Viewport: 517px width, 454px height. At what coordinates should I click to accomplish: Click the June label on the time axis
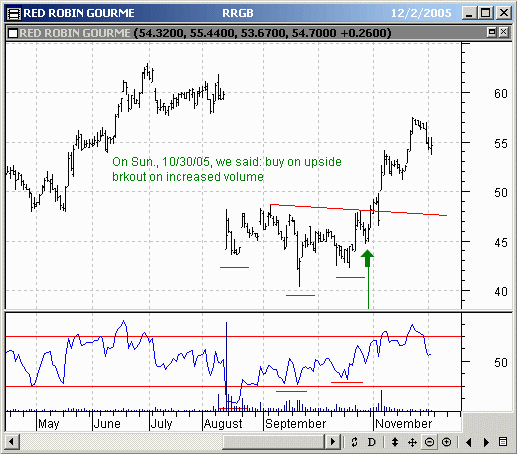coord(107,424)
